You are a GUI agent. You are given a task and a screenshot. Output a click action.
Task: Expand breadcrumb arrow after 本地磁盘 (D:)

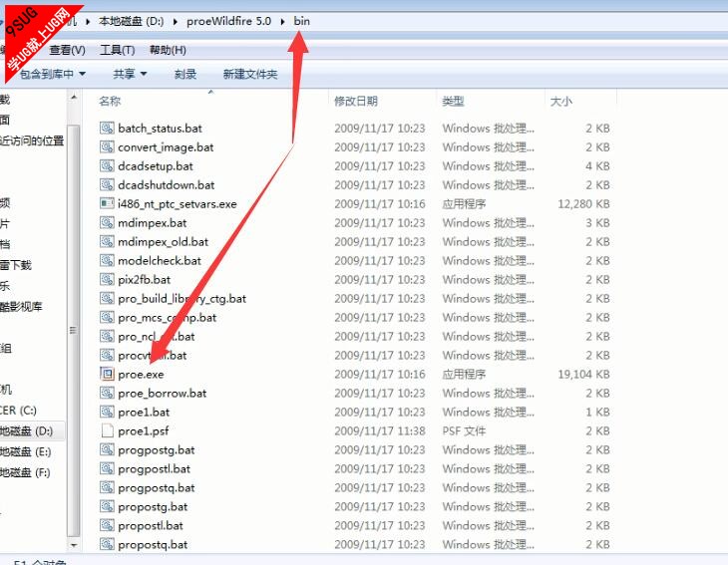176,21
